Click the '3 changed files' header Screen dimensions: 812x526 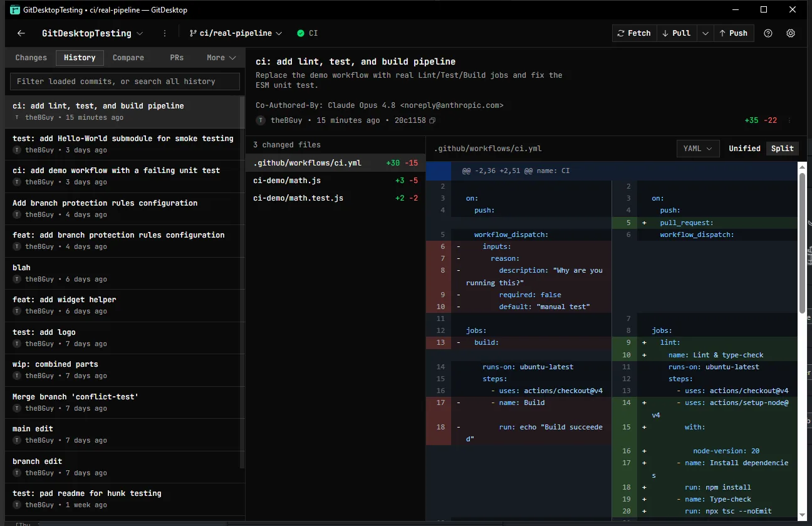(287, 145)
